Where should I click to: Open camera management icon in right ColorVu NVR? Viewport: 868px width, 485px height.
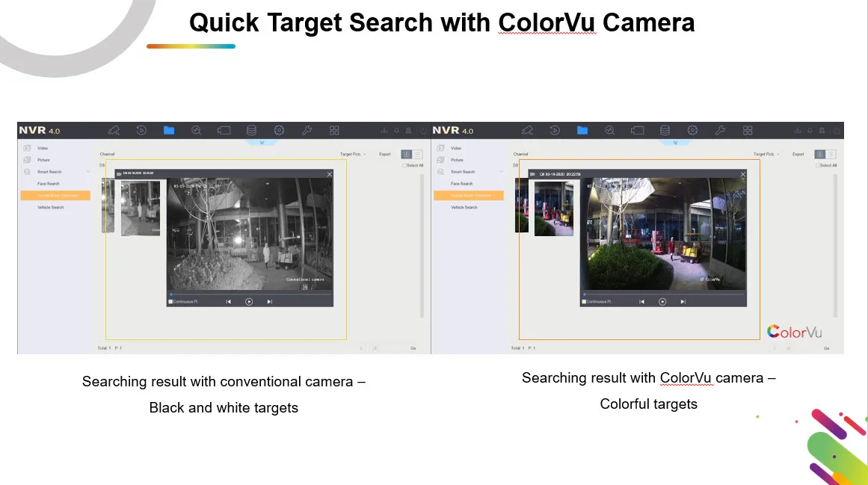(637, 131)
